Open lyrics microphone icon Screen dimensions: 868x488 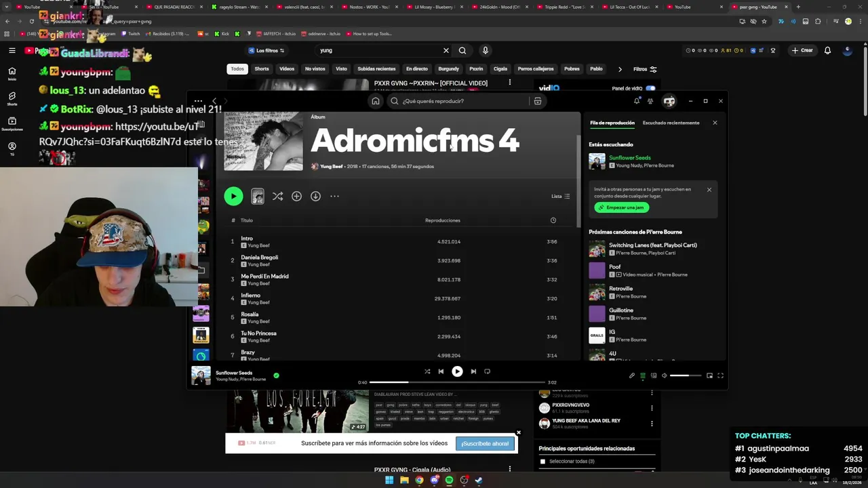click(632, 375)
